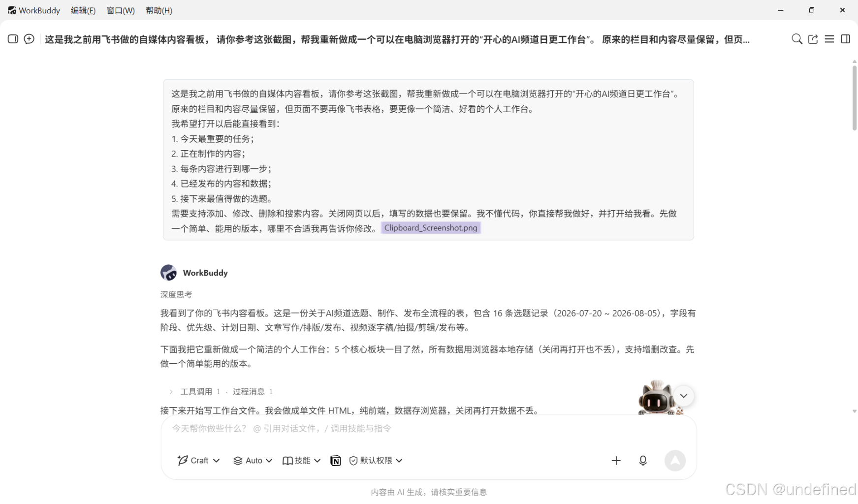Toggle the left sidebar panel icon

(13, 39)
